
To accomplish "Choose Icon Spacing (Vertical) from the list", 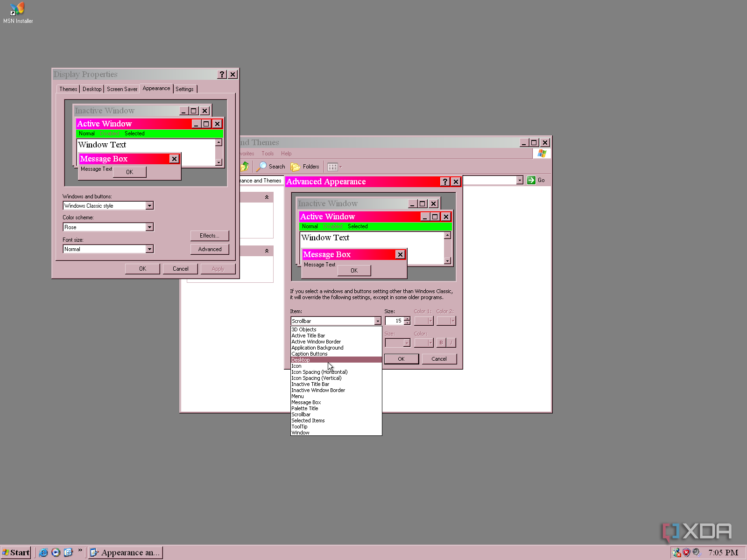I will tap(336, 378).
